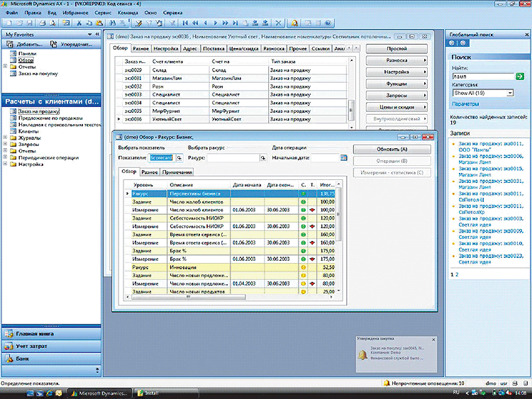Click the binoculars Find toolbar icon

click(112, 23)
